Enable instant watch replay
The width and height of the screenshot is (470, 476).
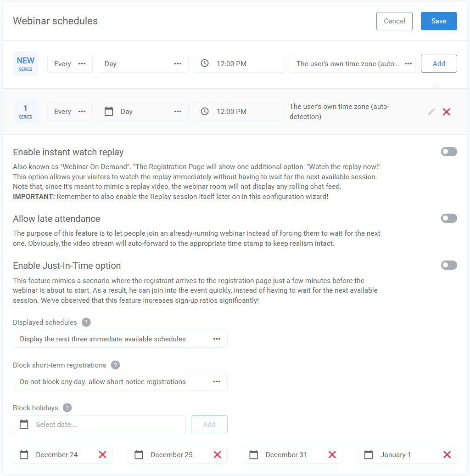(449, 152)
